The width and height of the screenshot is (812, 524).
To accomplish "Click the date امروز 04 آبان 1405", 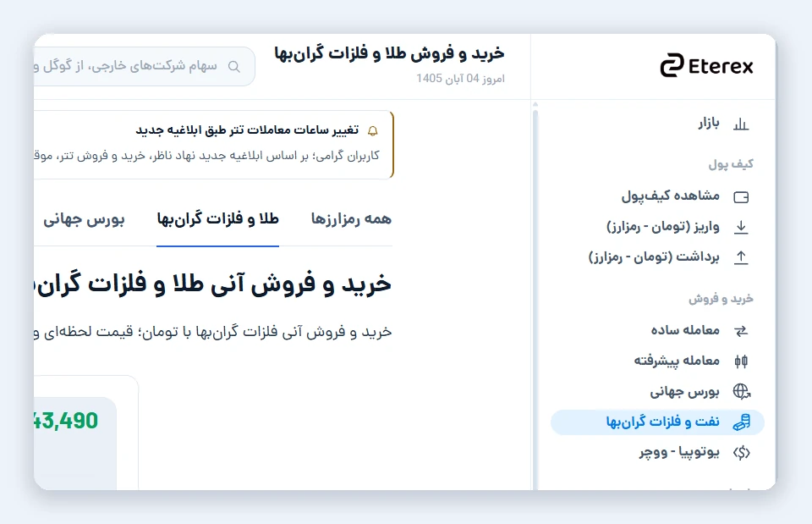I will 460,78.
